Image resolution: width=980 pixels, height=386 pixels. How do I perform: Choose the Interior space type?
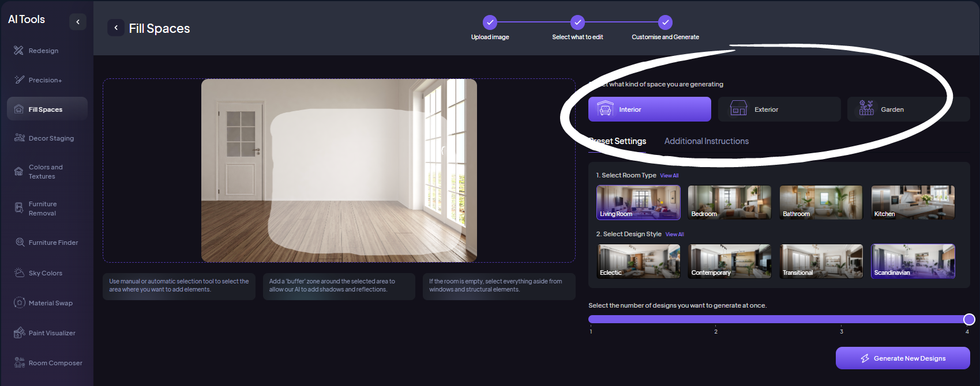coord(649,109)
